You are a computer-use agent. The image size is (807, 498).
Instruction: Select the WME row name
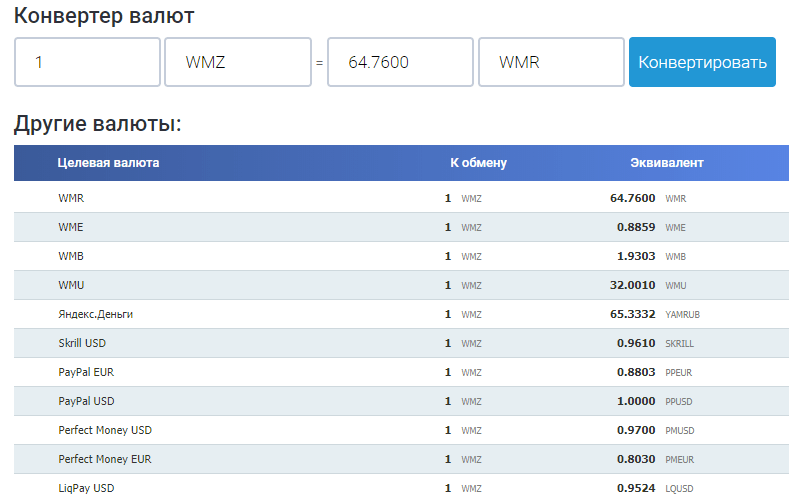[71, 227]
